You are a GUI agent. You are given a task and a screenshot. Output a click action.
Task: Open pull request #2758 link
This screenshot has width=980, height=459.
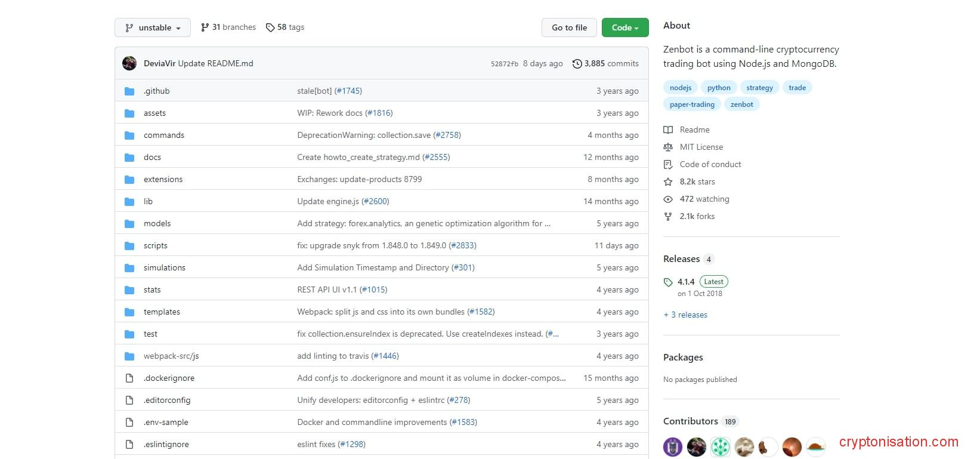(x=447, y=135)
